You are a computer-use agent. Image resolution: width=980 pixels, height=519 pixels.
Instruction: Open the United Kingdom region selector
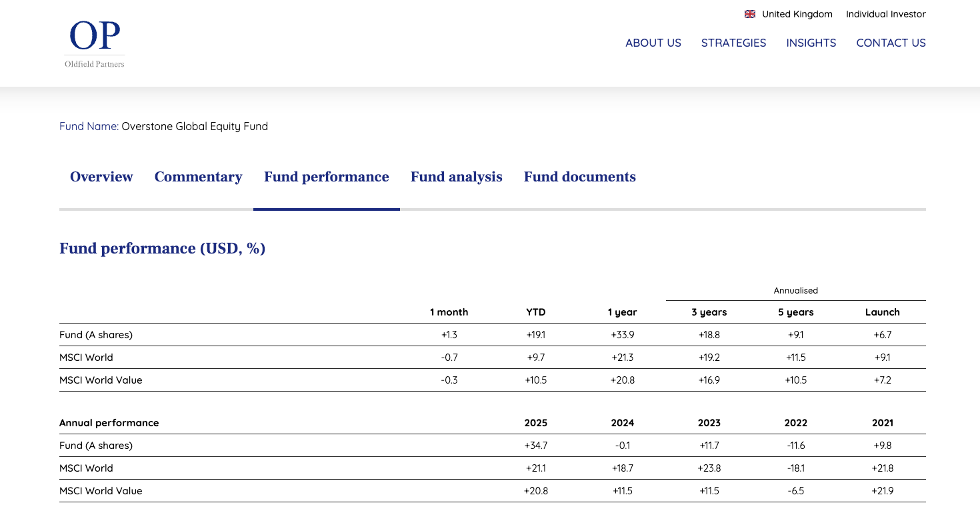pos(797,14)
